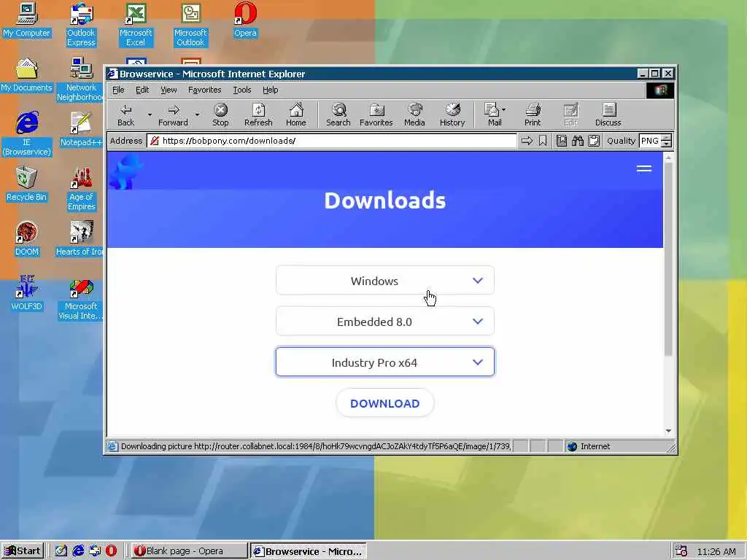This screenshot has height=560, width=747.
Task: Open the Media toolbar button
Action: 414,114
